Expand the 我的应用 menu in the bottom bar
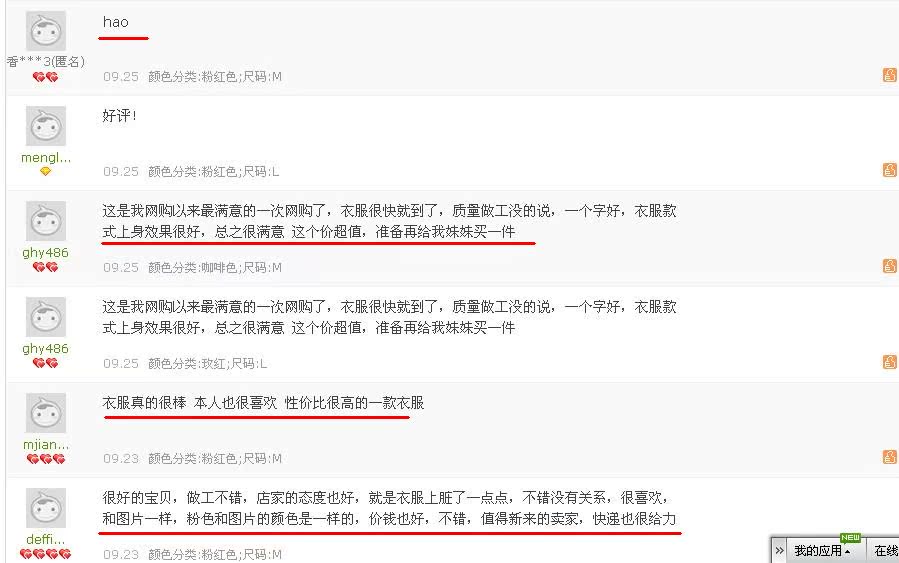Screen dimensions: 899x563 pyautogui.click(x=822, y=551)
